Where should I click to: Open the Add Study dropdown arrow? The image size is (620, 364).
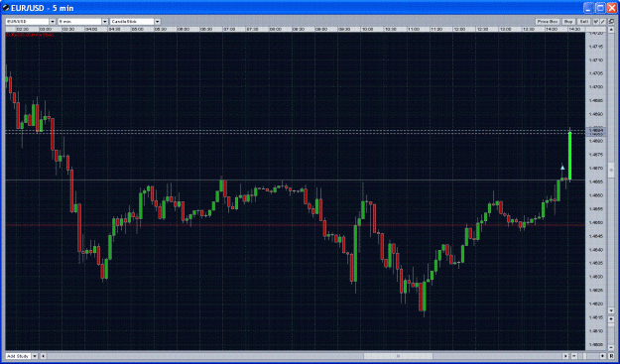pyautogui.click(x=35, y=356)
